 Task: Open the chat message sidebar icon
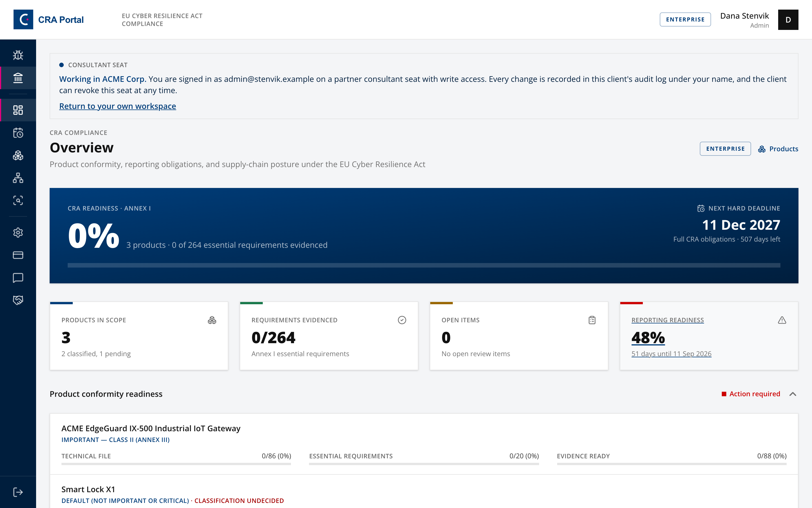point(18,278)
